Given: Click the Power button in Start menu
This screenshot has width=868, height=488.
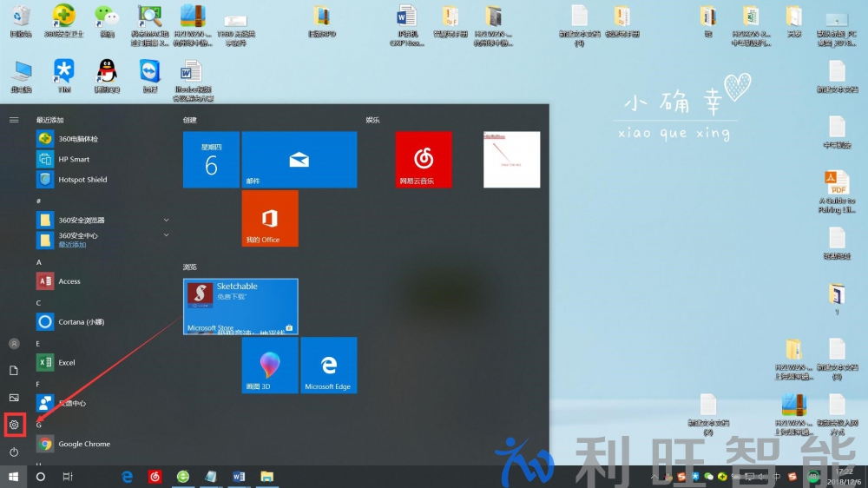Looking at the screenshot, I should point(14,452).
